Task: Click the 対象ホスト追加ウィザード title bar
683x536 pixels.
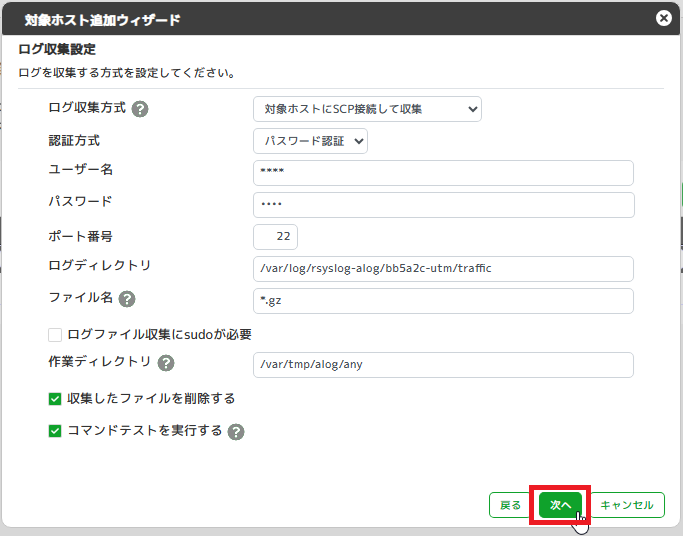Action: [x=300, y=18]
